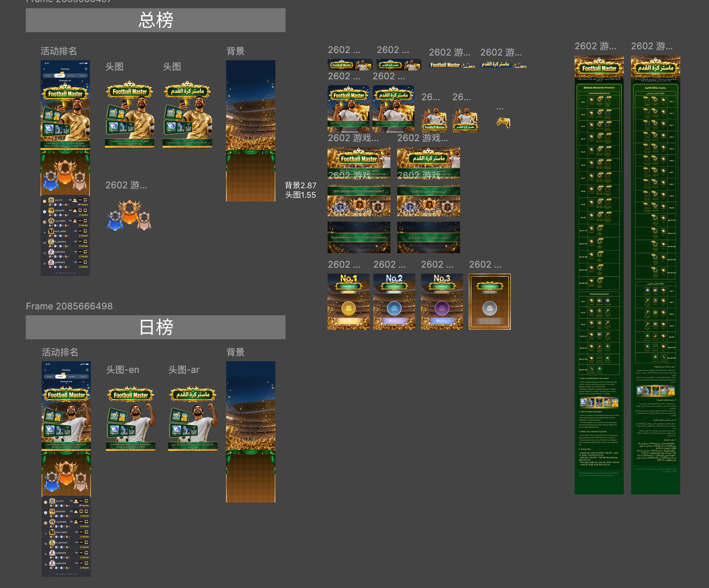Screen dimensions: 709x588
Task: Click the frame label above the Arabic rewards page
Action: point(652,46)
